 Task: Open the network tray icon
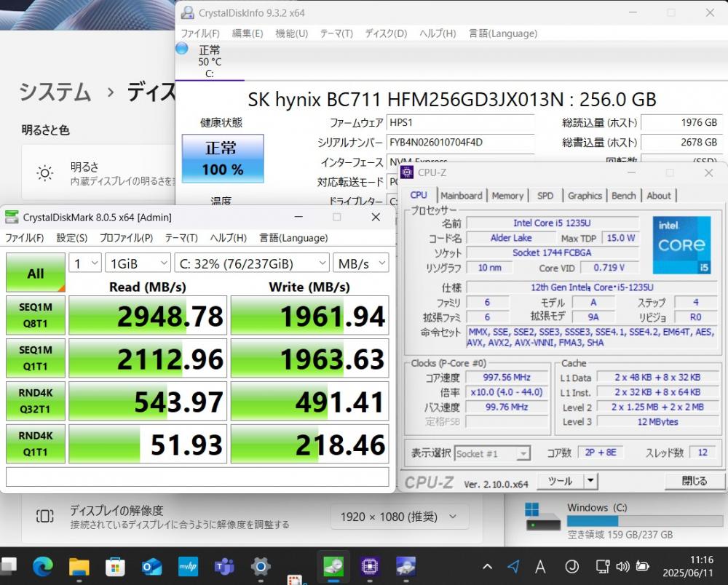[x=603, y=566]
